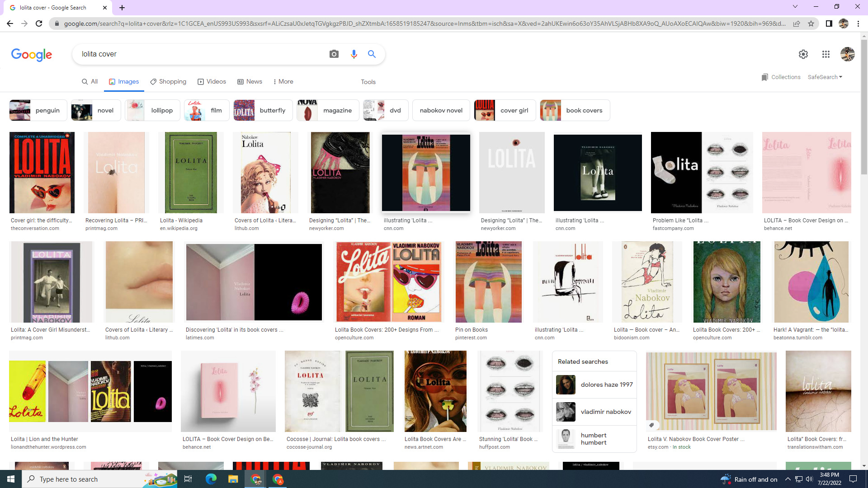The width and height of the screenshot is (868, 488).
Task: Open Lolita - Wikipedia result link
Action: click(x=181, y=221)
